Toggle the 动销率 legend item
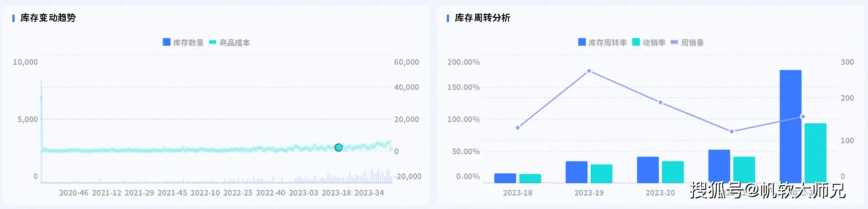Image resolution: width=868 pixels, height=209 pixels. click(x=649, y=42)
